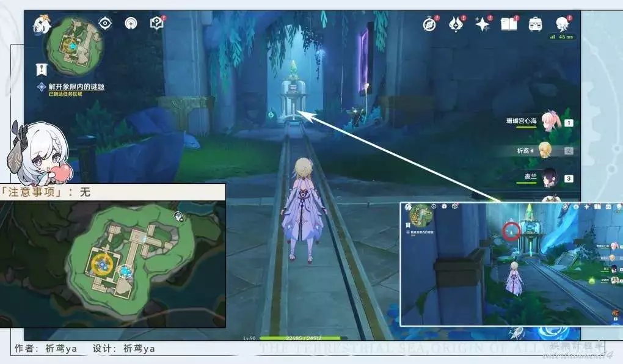Image resolution: width=623 pixels, height=364 pixels.
Task: Click the four-pointed star Wish icon
Action: click(483, 24)
